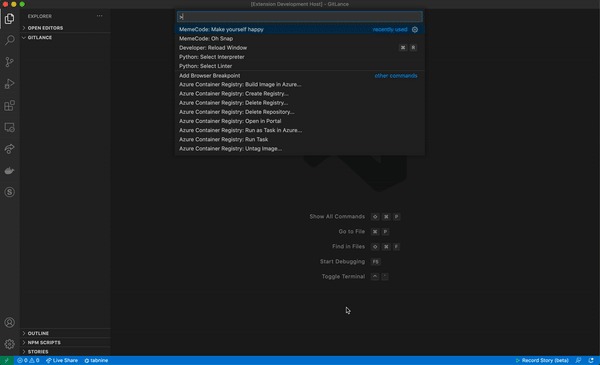Click Record Story (beta) in status bar

pos(542,360)
